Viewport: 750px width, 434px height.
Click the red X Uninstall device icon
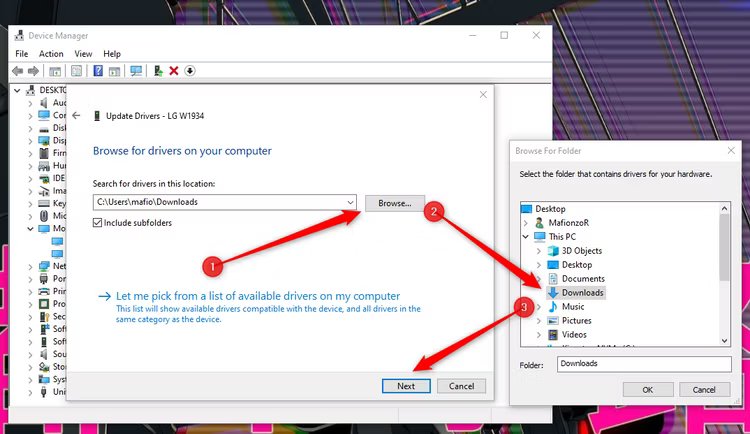[x=174, y=71]
